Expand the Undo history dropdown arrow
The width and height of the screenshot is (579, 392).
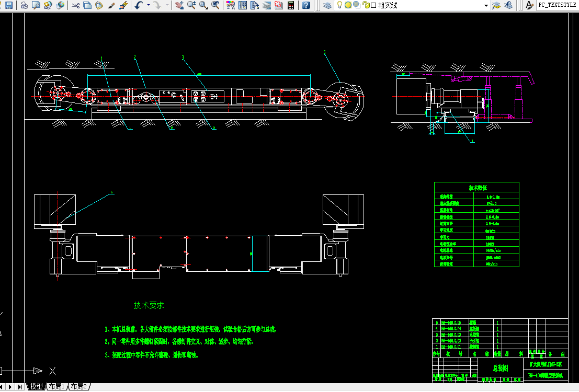pyautogui.click(x=149, y=5)
